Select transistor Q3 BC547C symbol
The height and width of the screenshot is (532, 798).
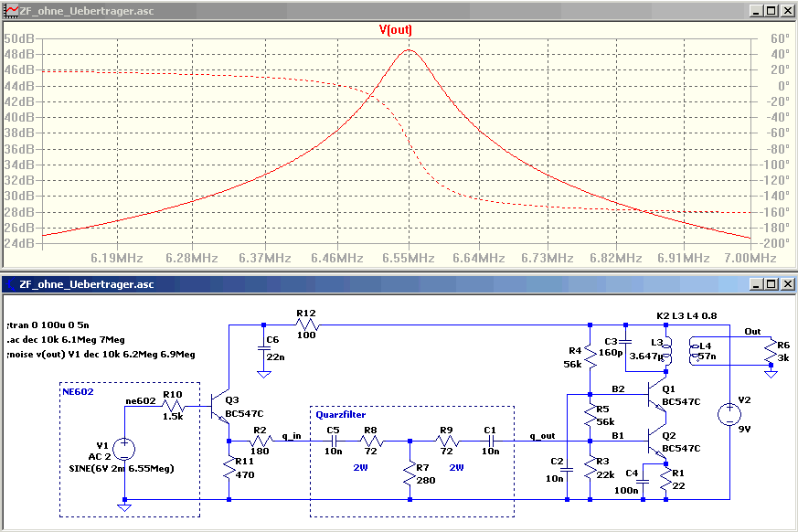220,408
